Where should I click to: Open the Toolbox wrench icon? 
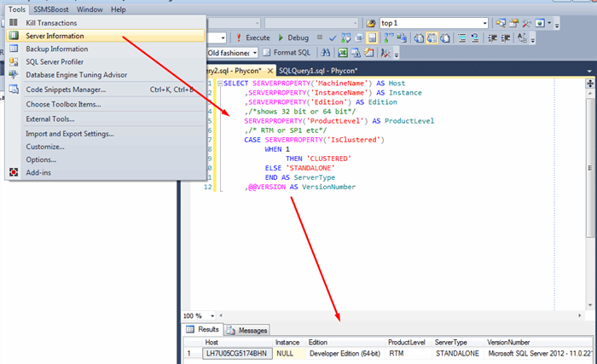tap(526, 23)
